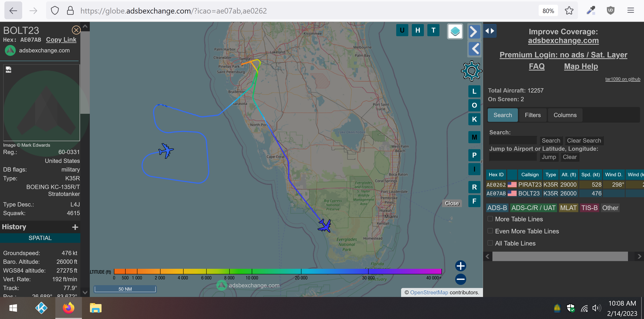Open the Map Help link
This screenshot has height=319, width=644.
581,66
